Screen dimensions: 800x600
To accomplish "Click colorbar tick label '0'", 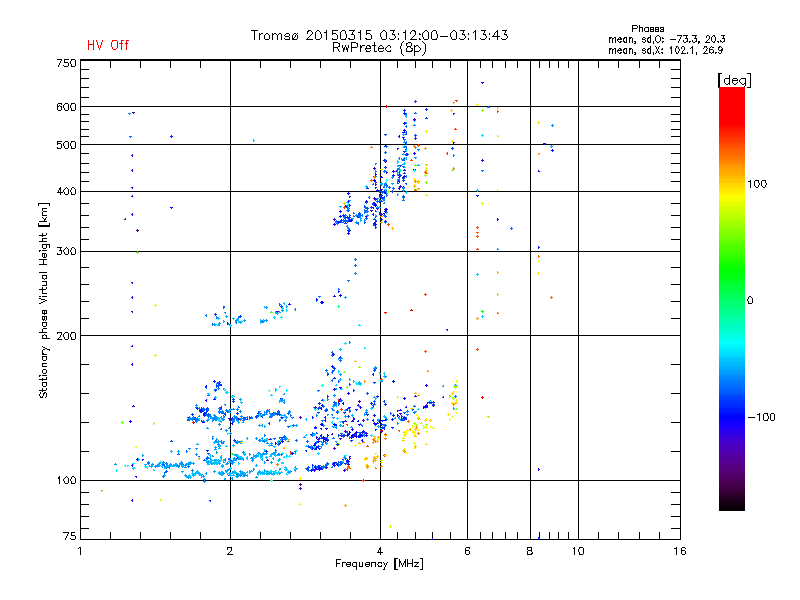I will (x=750, y=301).
